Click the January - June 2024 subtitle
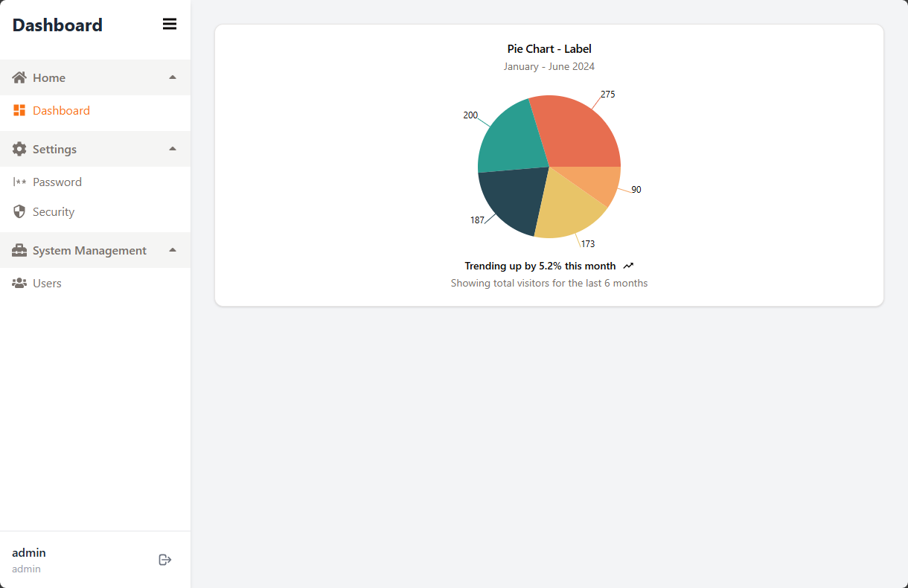 (x=549, y=66)
